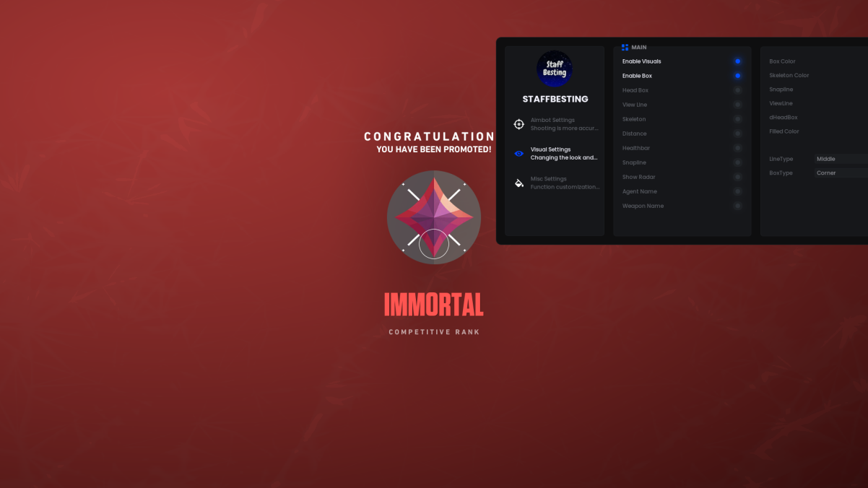
Task: Enable the Head Box toggle
Action: [x=737, y=90]
